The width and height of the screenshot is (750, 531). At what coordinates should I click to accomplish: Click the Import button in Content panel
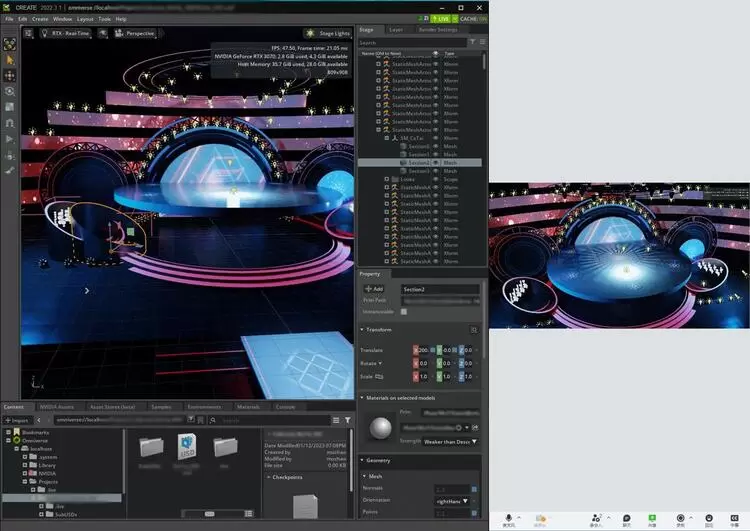[x=17, y=420]
